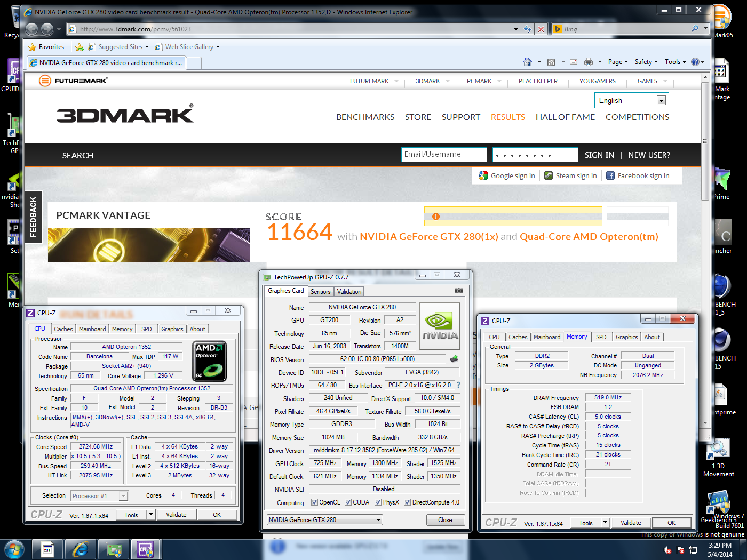Click the NVIDIA logo in GPU-Z
This screenshot has width=747, height=560.
point(440,326)
